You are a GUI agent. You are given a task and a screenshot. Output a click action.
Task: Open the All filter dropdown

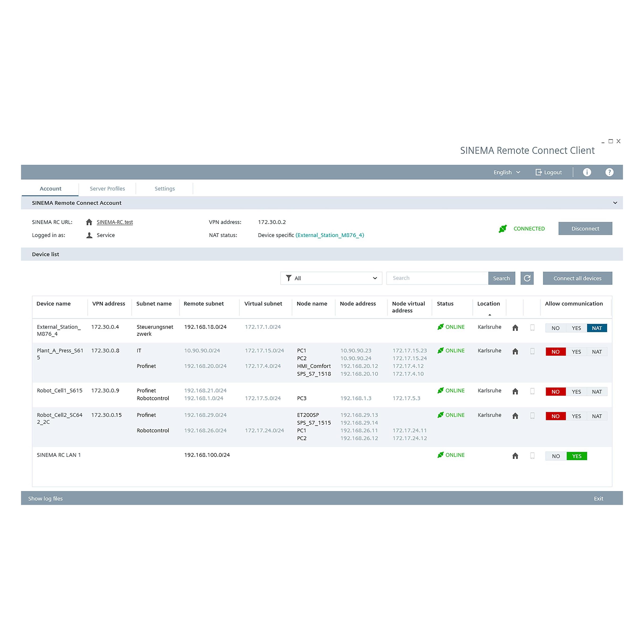[x=331, y=278]
